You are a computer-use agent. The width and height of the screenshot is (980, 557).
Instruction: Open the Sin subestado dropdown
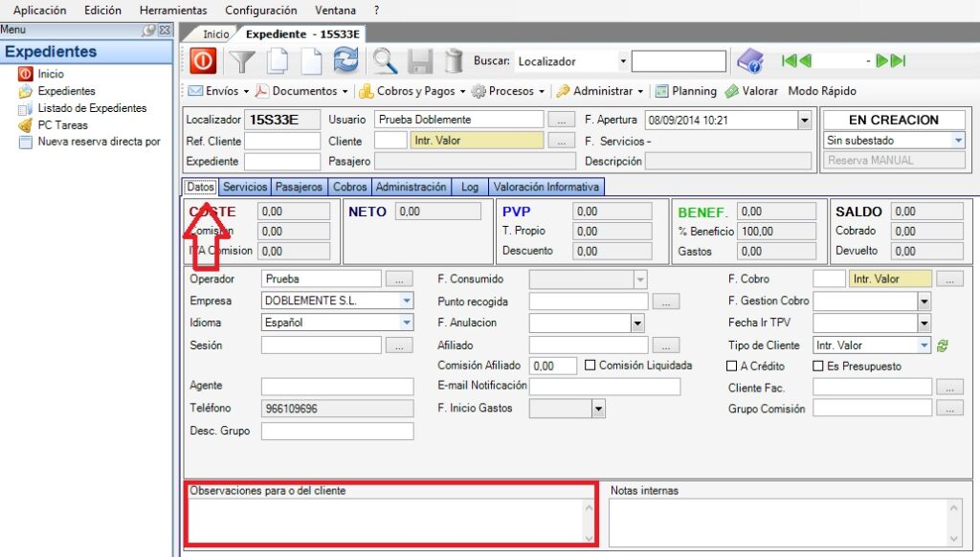coord(958,141)
